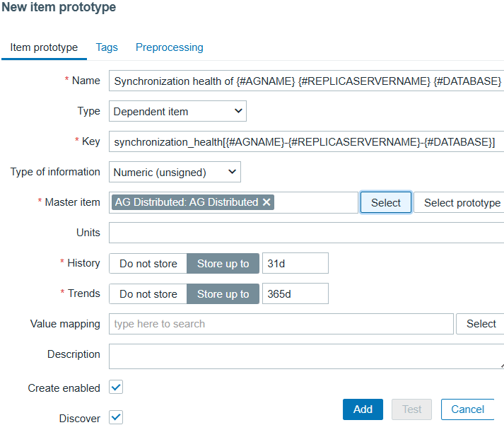Toggle the Discover checkbox
This screenshot has width=504, height=425.
click(x=117, y=418)
